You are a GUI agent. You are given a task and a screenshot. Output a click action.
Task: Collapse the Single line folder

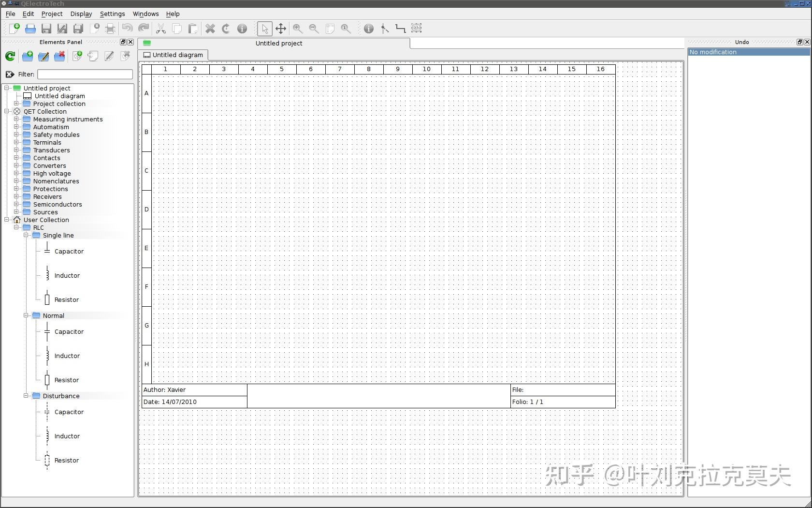coord(27,235)
